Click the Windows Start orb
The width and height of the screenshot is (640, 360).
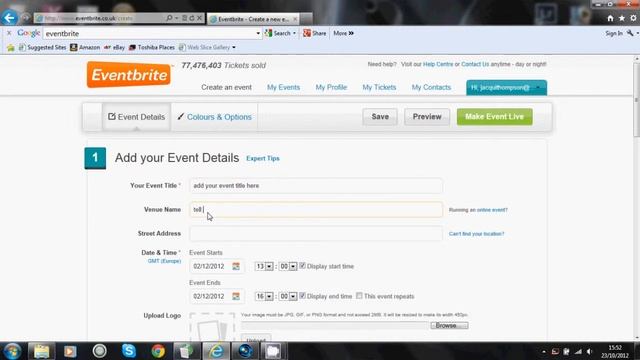[x=12, y=351]
